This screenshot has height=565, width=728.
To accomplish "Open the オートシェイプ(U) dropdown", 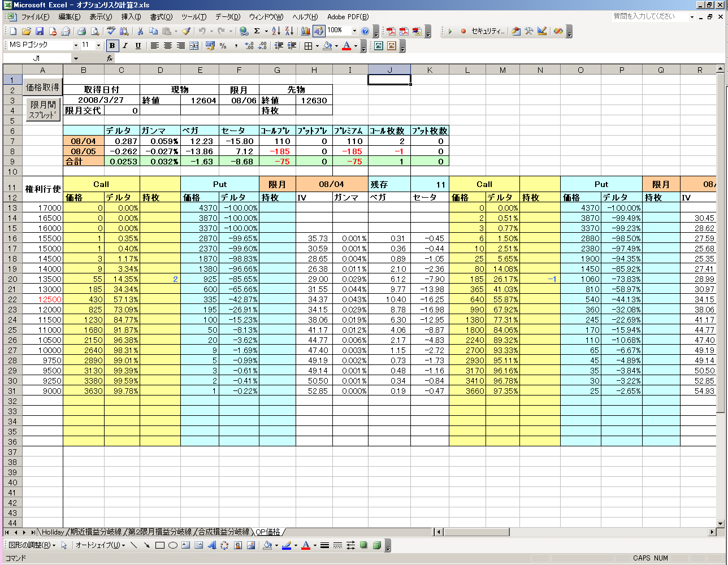I will point(100,545).
